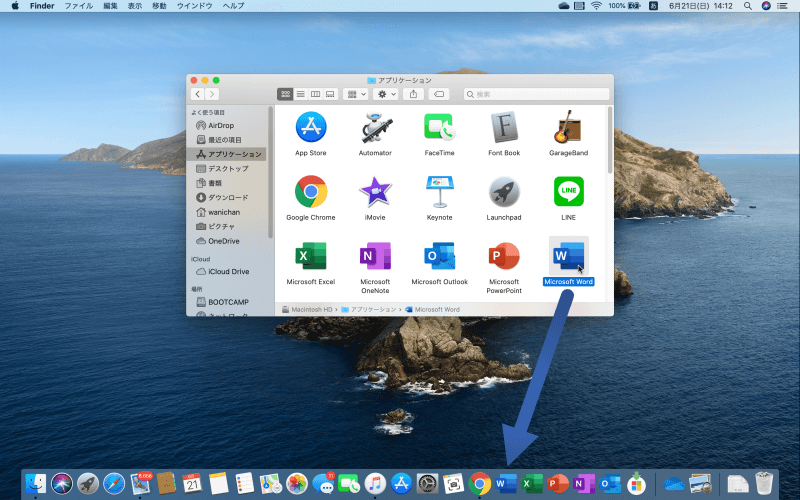Switch Finder to column view
This screenshot has height=500, width=800.
point(315,94)
